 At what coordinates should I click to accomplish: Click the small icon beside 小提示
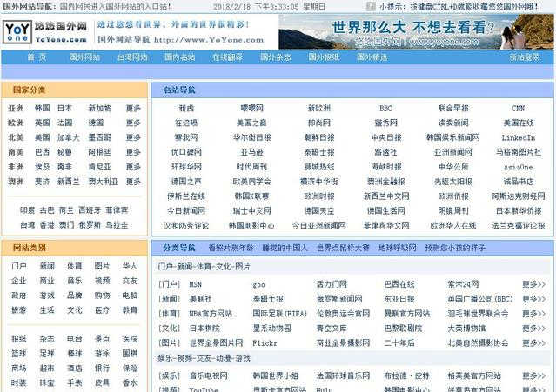click(x=371, y=6)
